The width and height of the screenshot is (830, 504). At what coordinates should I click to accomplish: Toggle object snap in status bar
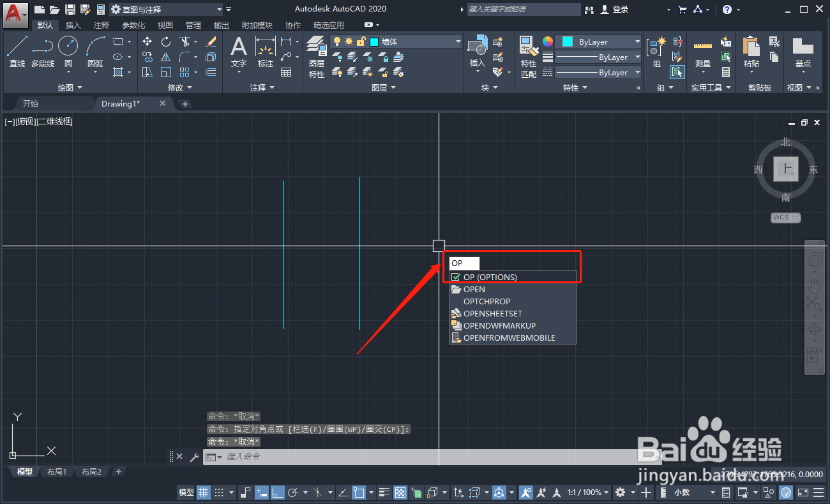359,492
